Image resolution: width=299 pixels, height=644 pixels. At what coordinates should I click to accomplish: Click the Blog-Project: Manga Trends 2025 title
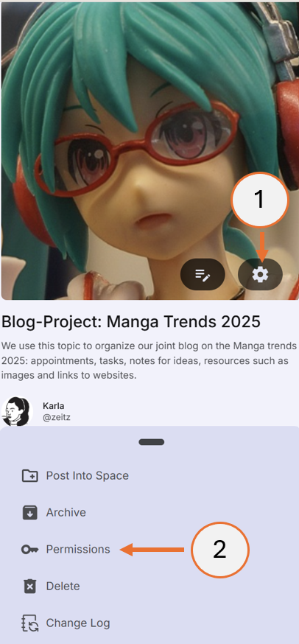pyautogui.click(x=131, y=322)
